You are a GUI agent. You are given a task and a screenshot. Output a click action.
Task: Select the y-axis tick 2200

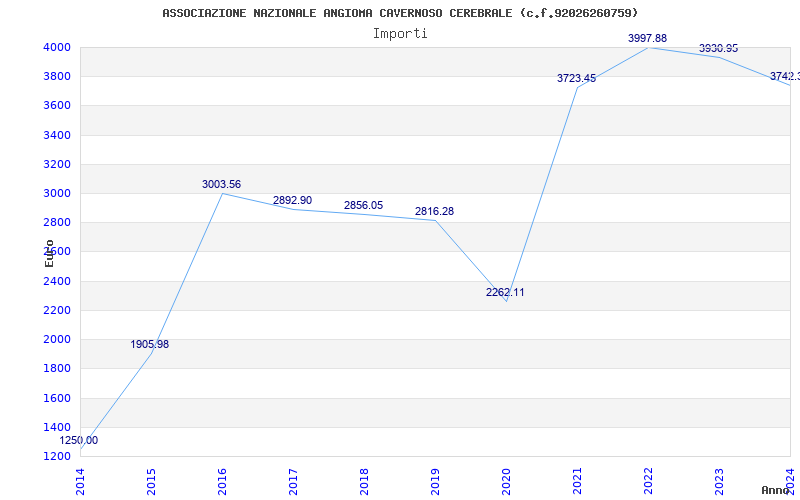[x=57, y=310]
